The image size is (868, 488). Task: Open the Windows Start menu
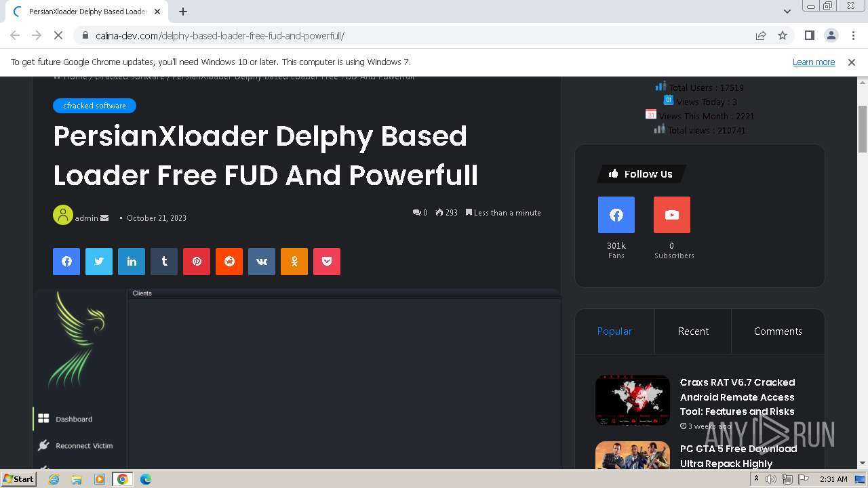[x=19, y=479]
